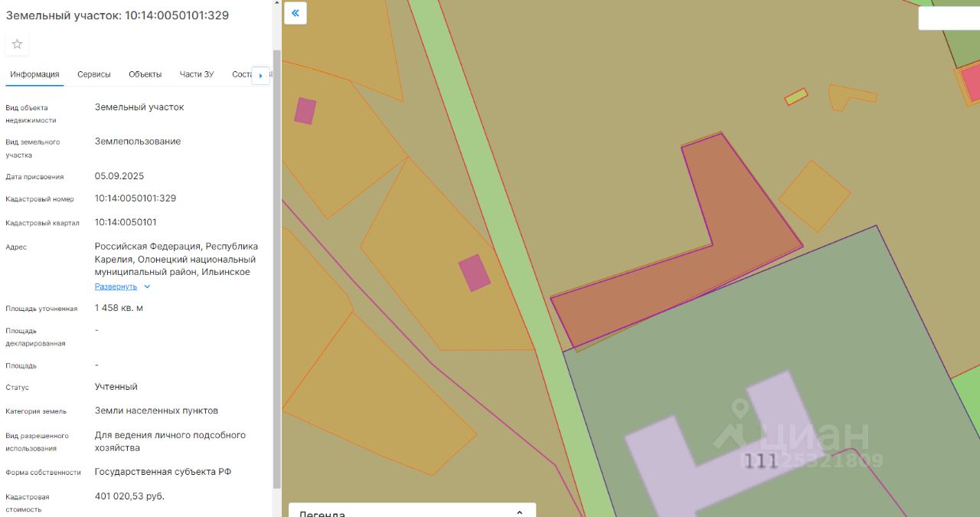Click the status value Учтенный

[116, 387]
